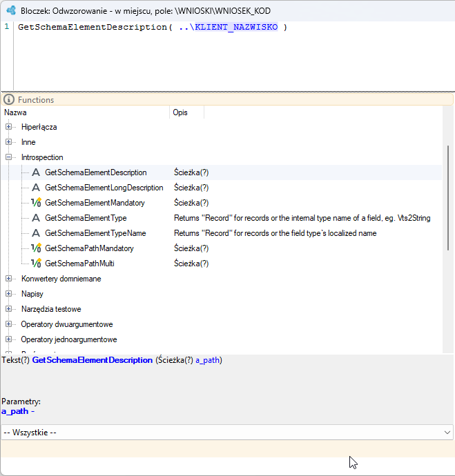The image size is (455, 476).
Task: Click Ścieżka(?) next to GetSchemaElementMandatory
Action: tap(191, 203)
